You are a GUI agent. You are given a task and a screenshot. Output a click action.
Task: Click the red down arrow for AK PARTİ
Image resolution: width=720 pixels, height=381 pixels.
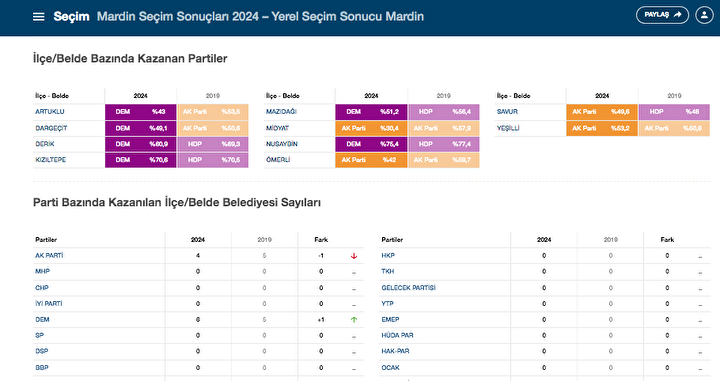pyautogui.click(x=354, y=256)
